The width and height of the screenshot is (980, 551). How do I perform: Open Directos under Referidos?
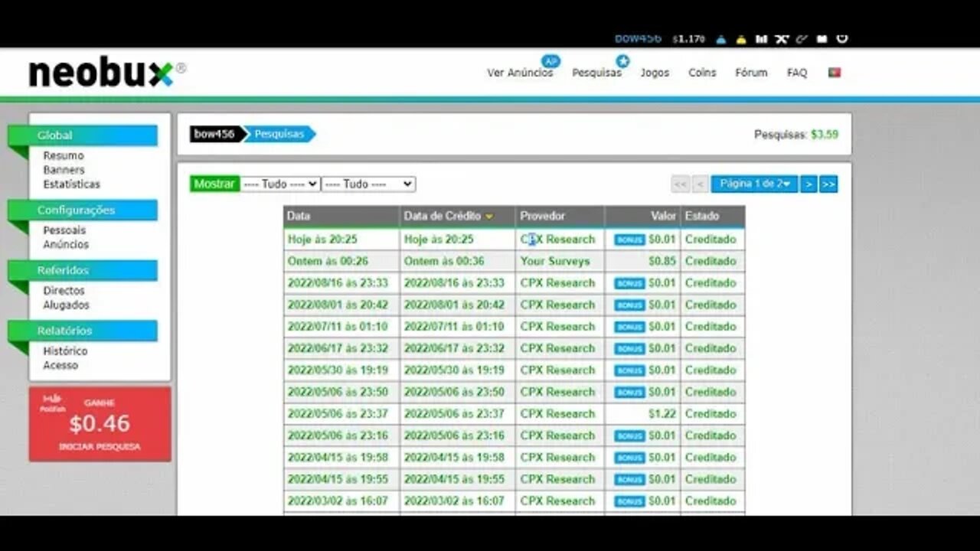pos(64,291)
